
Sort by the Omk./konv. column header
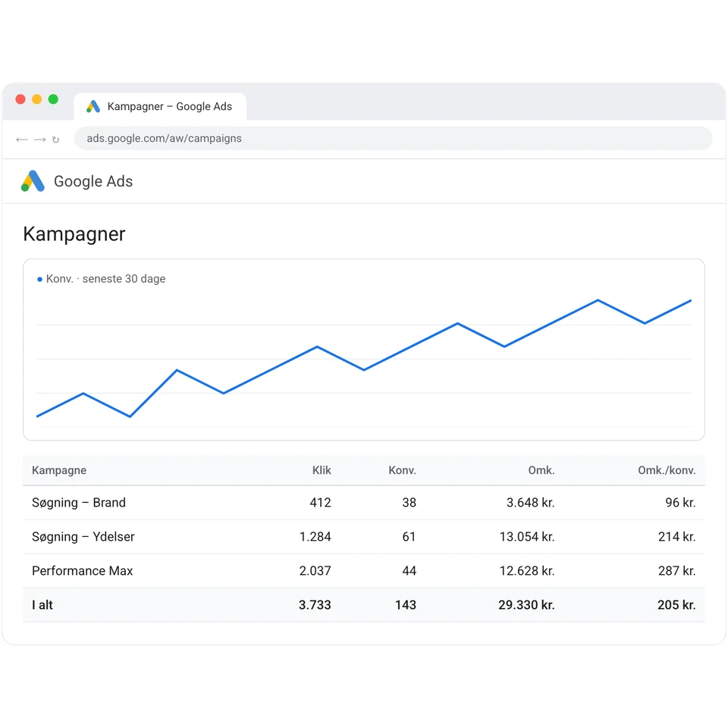[x=667, y=470]
